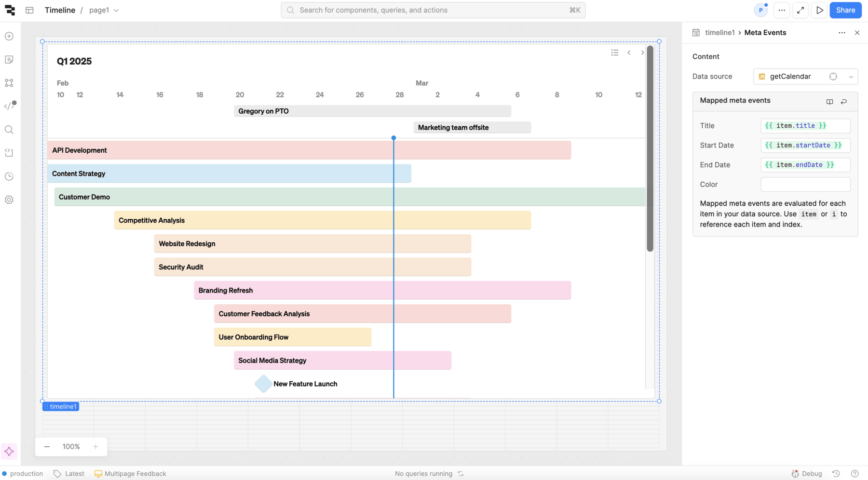Open the Add component panel
This screenshot has height=480, width=868.
coord(9,36)
